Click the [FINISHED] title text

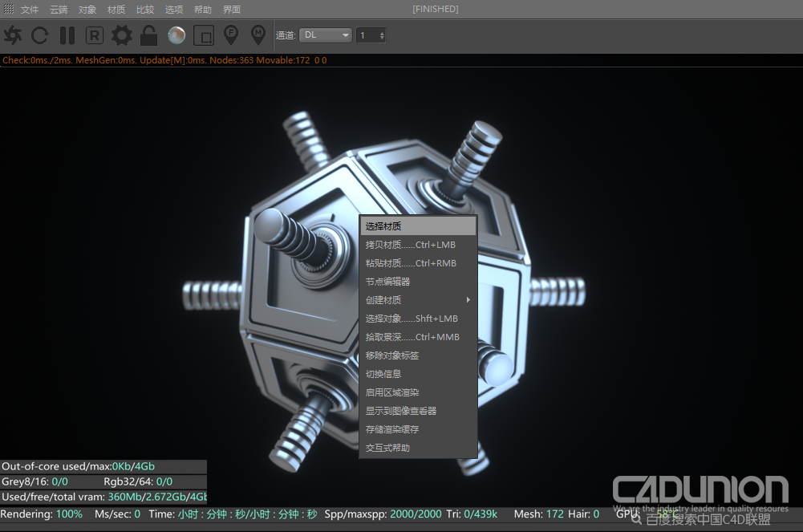tap(436, 9)
